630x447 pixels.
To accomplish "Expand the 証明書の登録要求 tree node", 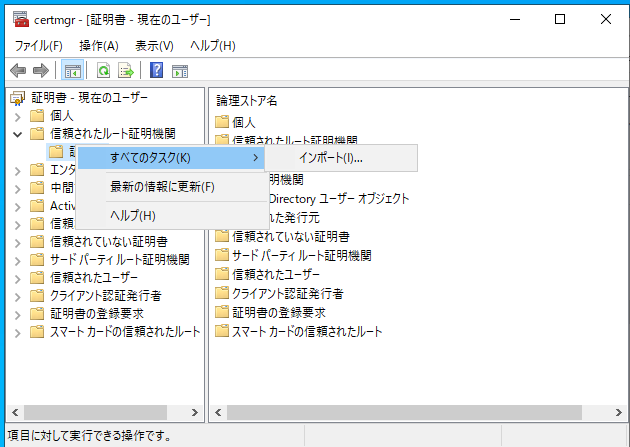I will [18, 314].
